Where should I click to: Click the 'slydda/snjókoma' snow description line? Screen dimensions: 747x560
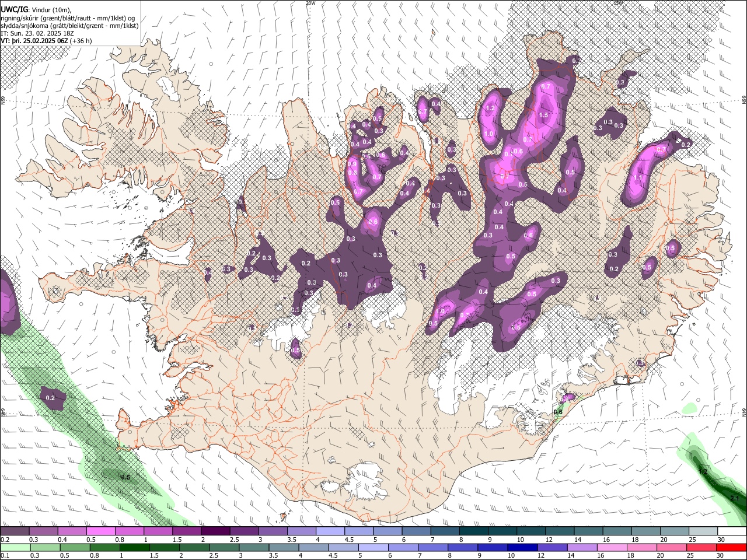[69, 26]
